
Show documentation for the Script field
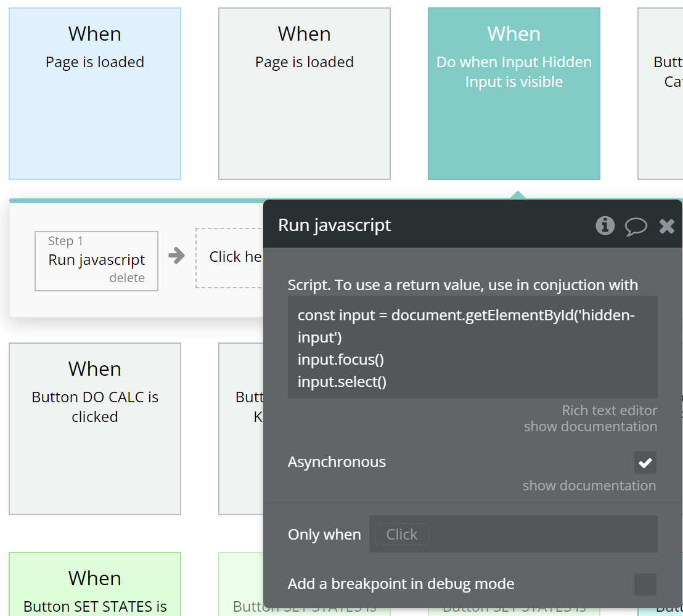pos(590,426)
